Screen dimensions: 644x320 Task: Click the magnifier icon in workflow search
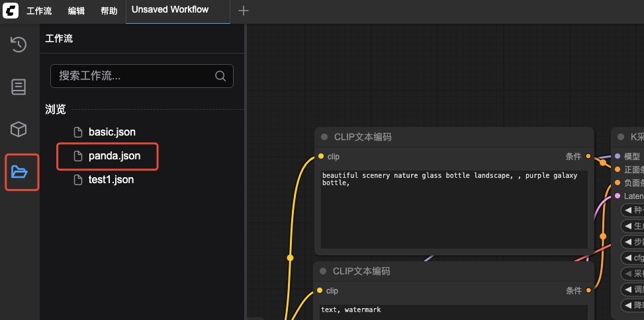(220, 76)
